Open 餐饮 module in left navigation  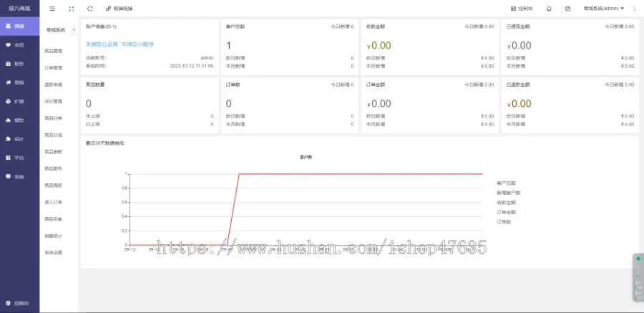pyautogui.click(x=20, y=120)
